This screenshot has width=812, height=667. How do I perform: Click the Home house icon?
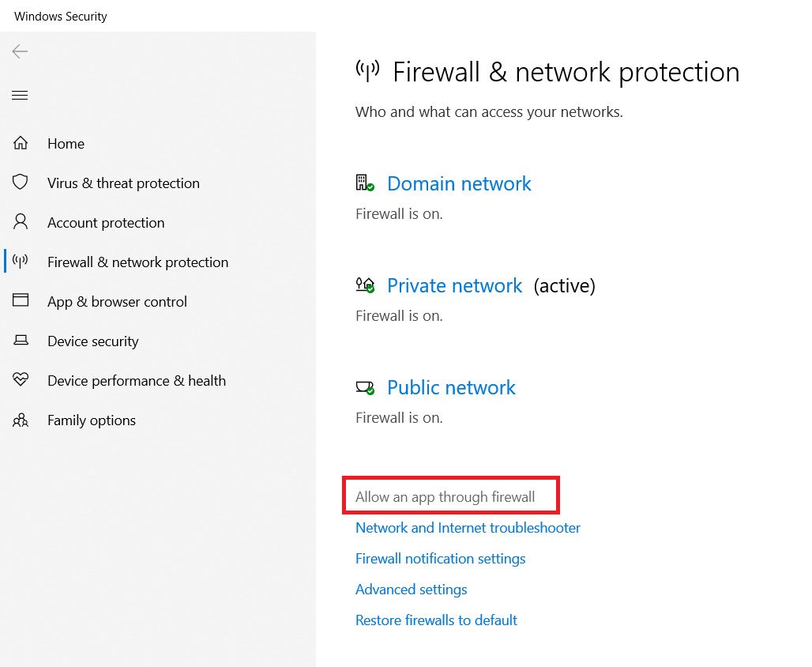tap(21, 144)
